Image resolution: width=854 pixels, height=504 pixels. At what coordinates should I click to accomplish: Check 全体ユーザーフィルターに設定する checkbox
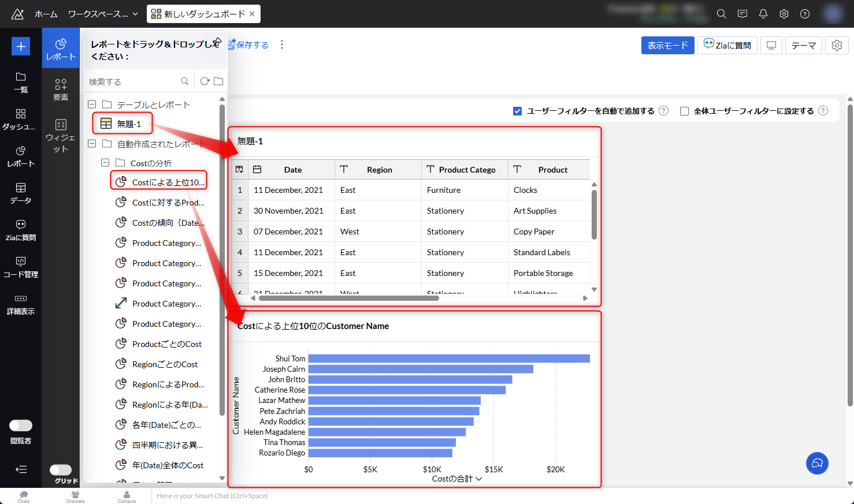coord(685,111)
